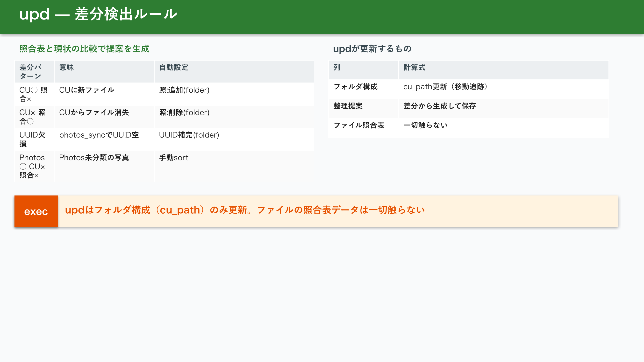Click the '手動sort' cell
The width and height of the screenshot is (644, 362).
(x=173, y=158)
